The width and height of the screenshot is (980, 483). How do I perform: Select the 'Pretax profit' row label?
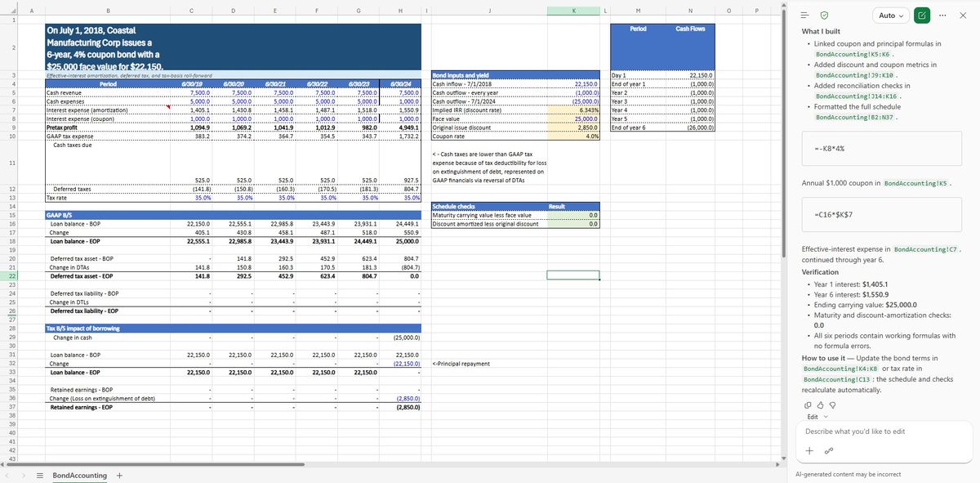108,127
